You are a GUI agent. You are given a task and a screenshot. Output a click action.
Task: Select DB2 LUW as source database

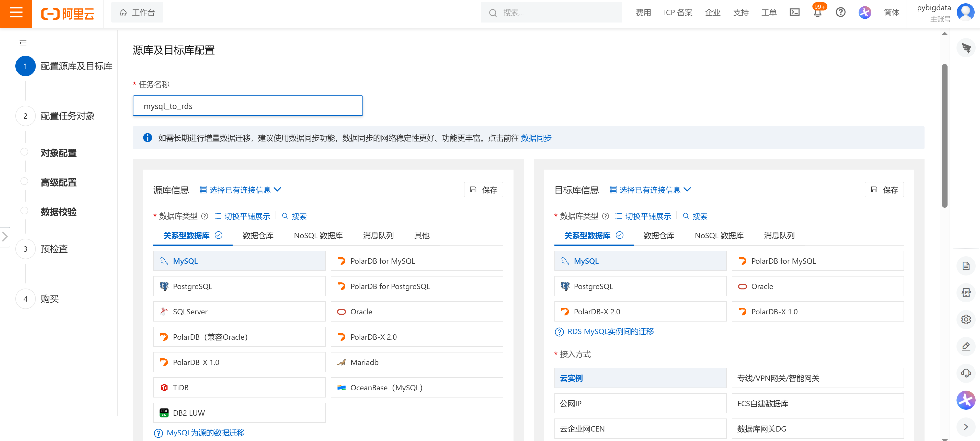click(x=239, y=413)
